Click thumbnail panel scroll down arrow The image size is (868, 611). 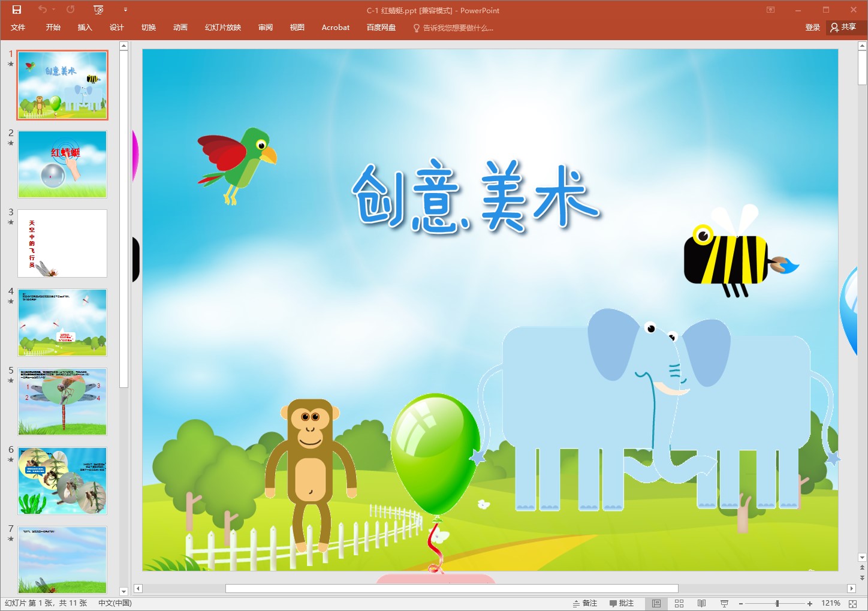pos(123,591)
